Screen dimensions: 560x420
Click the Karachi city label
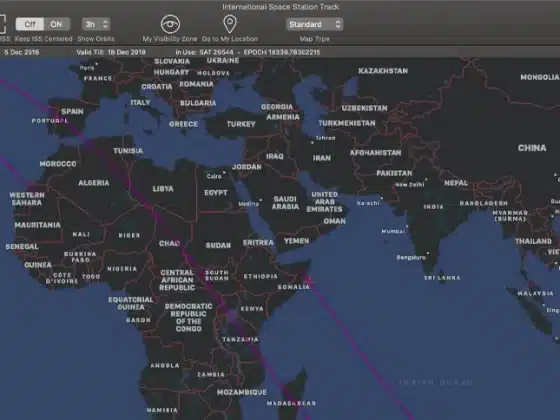[368, 203]
